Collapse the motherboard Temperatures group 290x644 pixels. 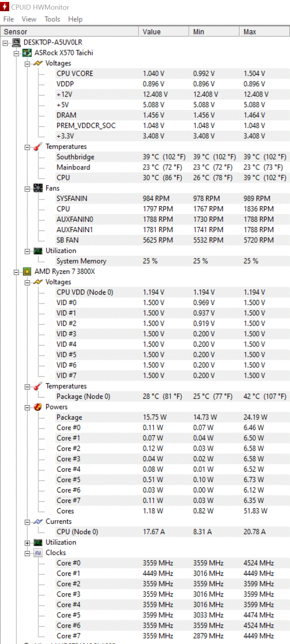pyautogui.click(x=27, y=147)
